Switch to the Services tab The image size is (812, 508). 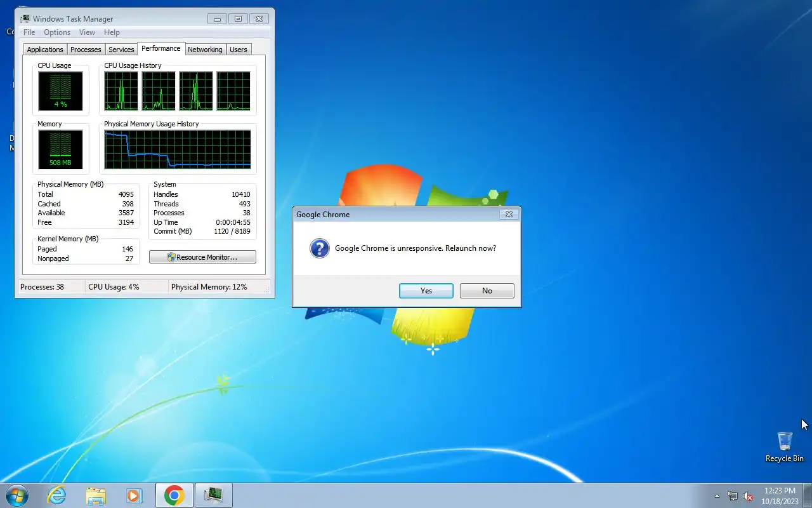pyautogui.click(x=121, y=50)
